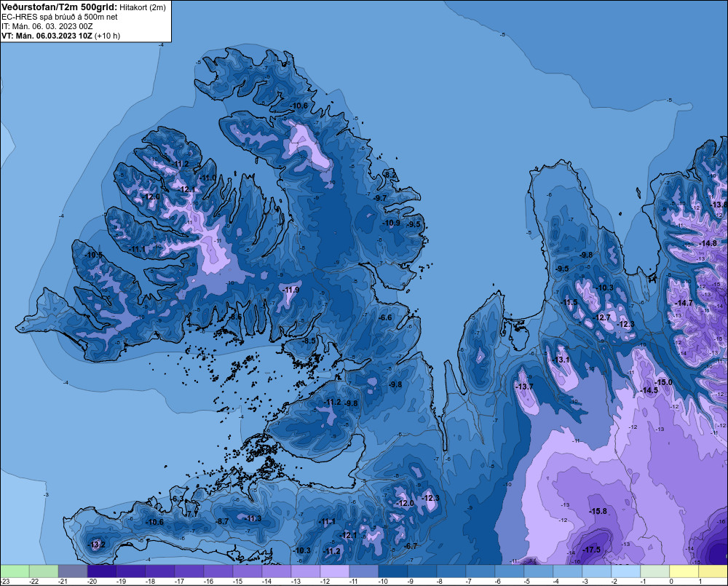Click the darkest indigo legend swatch above label -20
The height and width of the screenshot is (586, 728).
(x=102, y=571)
